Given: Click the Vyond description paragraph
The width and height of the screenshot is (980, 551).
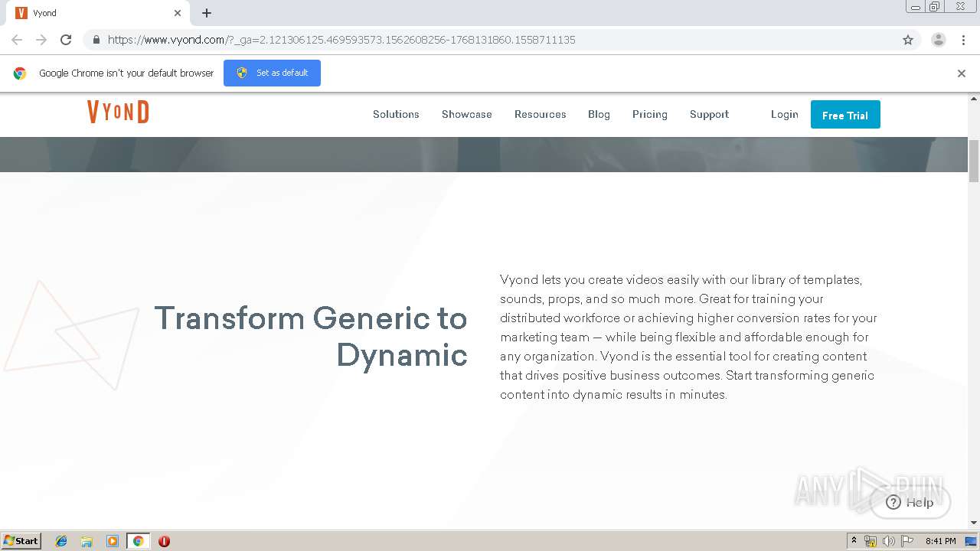Looking at the screenshot, I should [x=689, y=337].
